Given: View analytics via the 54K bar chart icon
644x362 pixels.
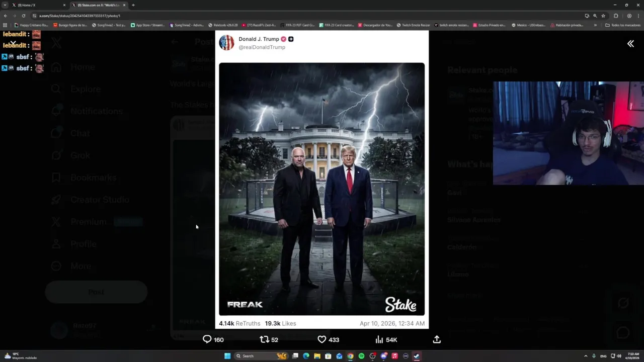Looking at the screenshot, I should click(x=386, y=339).
